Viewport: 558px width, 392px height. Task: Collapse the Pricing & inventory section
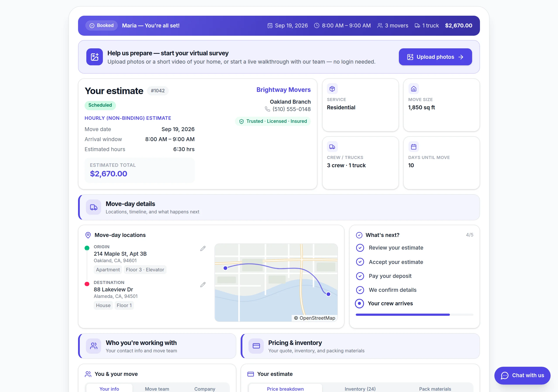pyautogui.click(x=360, y=346)
